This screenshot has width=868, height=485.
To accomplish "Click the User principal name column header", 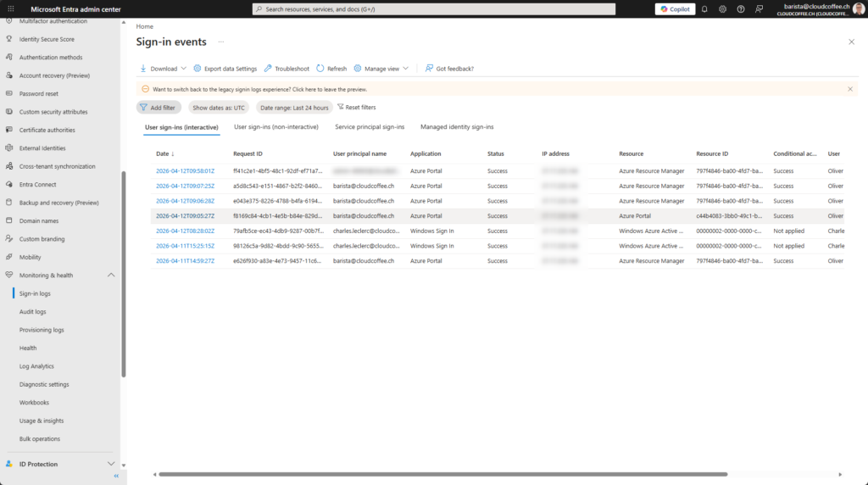I will 359,154.
